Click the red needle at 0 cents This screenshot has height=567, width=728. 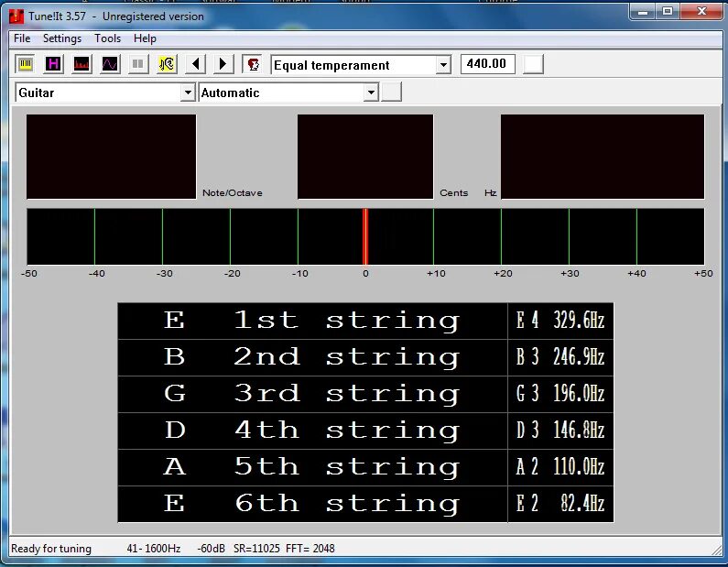[x=365, y=237]
